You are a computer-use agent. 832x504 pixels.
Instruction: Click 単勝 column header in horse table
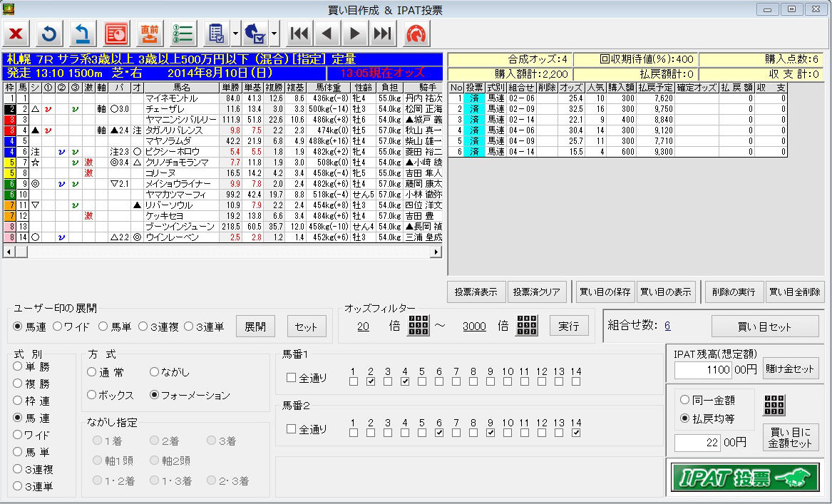coord(231,88)
